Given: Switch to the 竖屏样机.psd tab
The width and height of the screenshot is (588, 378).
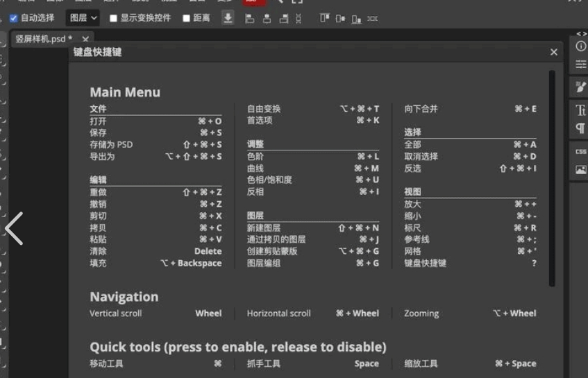Looking at the screenshot, I should [44, 39].
